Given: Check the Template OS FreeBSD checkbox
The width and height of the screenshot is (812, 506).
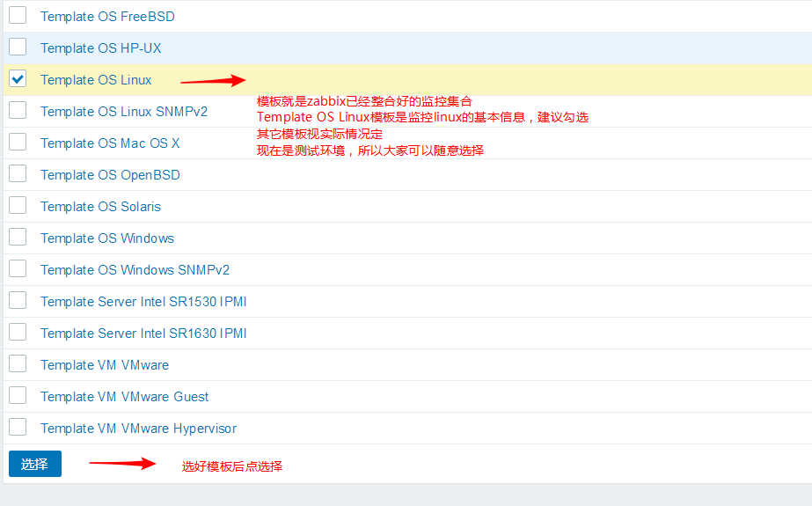Looking at the screenshot, I should (18, 16).
